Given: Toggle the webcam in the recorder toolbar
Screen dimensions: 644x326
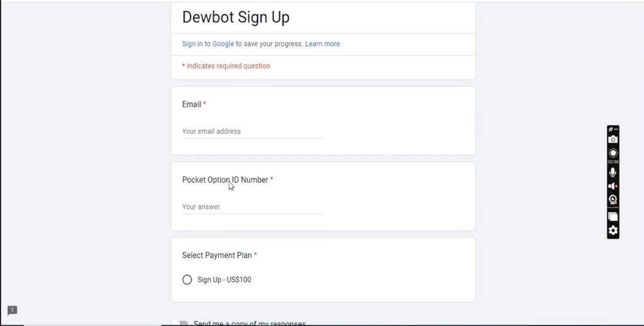Looking at the screenshot, I should (x=613, y=200).
